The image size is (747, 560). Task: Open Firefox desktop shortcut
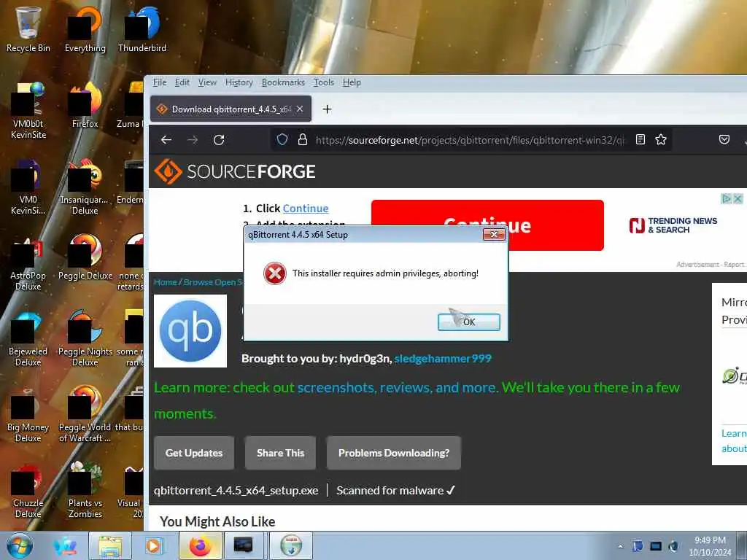[85, 105]
